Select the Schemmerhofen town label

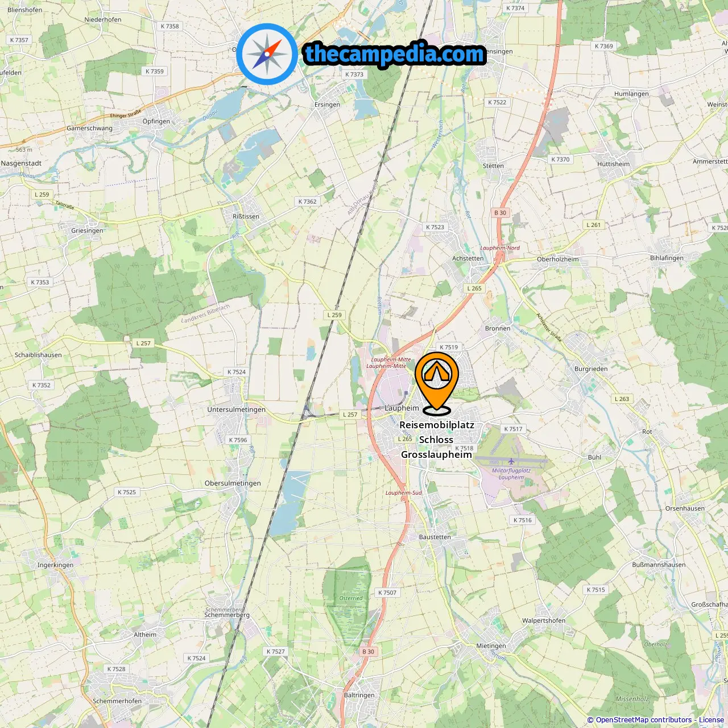(117, 701)
